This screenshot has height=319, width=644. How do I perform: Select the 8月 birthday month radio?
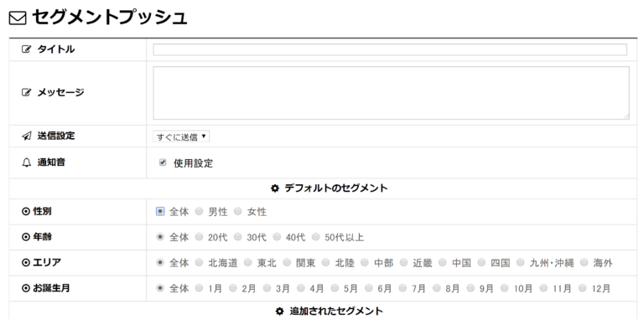pos(437,288)
